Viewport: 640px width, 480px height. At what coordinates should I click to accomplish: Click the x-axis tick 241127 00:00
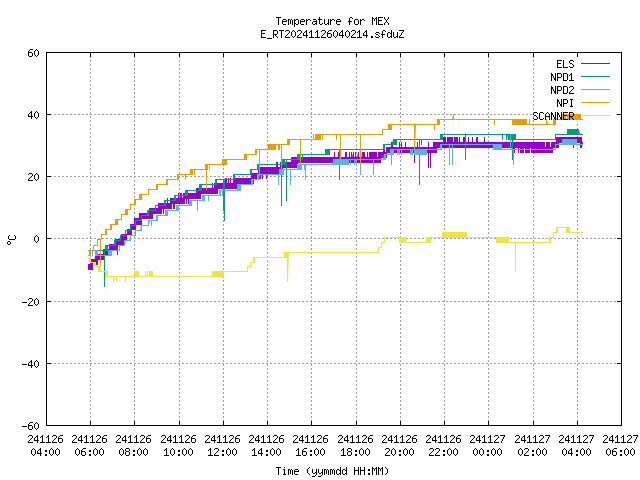[x=488, y=446]
